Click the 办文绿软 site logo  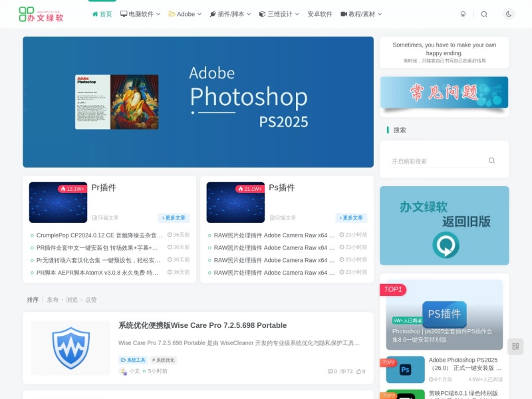click(41, 14)
